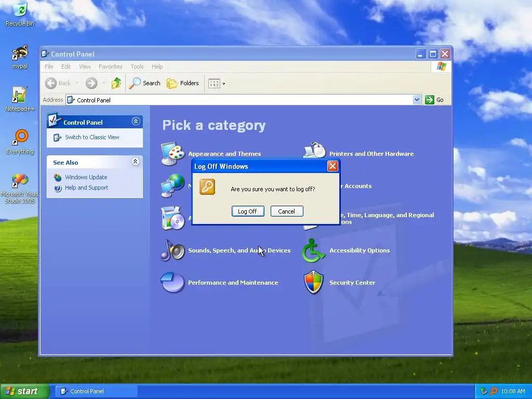Image resolution: width=532 pixels, height=399 pixels.
Task: Click the Add or Remove Programs disc icon
Action: pos(172,218)
